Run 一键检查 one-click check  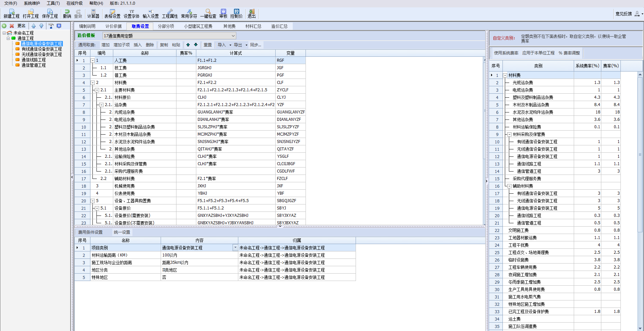[x=208, y=14]
